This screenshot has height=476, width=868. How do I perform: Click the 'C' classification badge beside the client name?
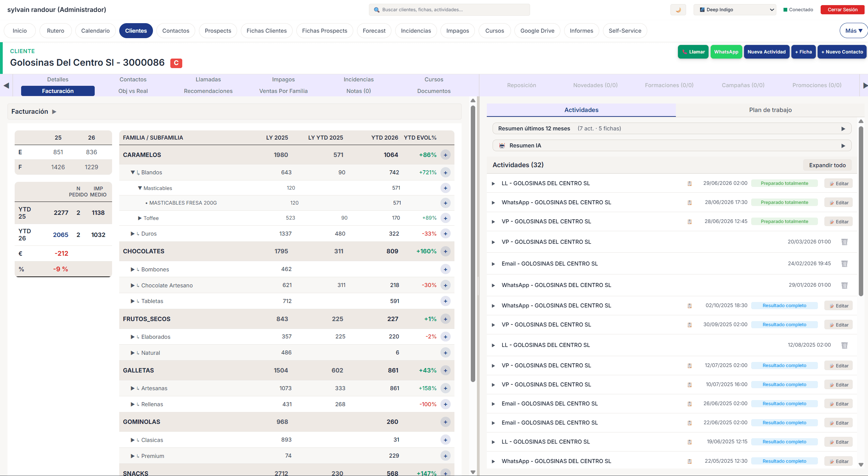point(176,63)
